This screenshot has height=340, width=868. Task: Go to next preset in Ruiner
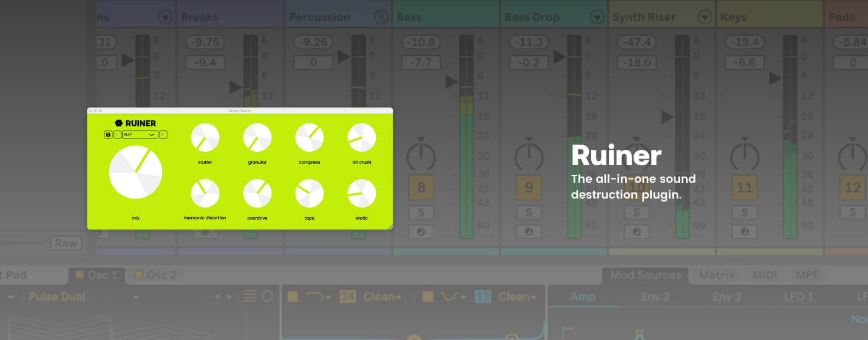coord(163,135)
